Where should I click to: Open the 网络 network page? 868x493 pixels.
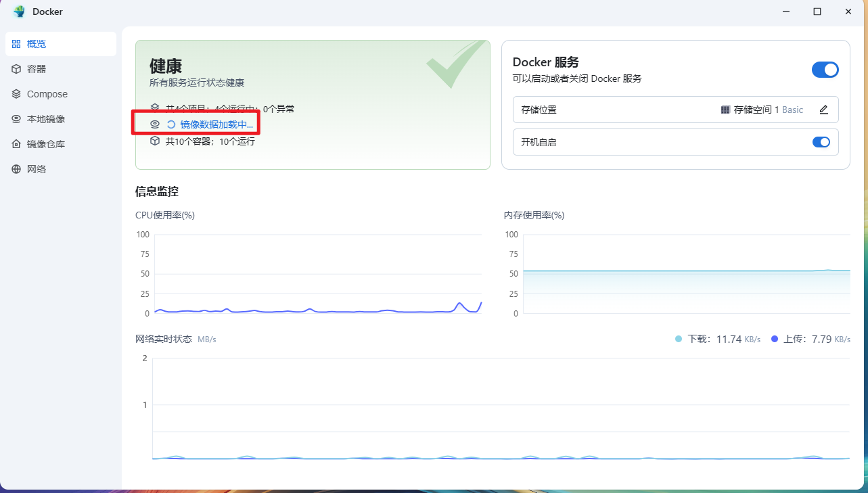tap(60, 169)
